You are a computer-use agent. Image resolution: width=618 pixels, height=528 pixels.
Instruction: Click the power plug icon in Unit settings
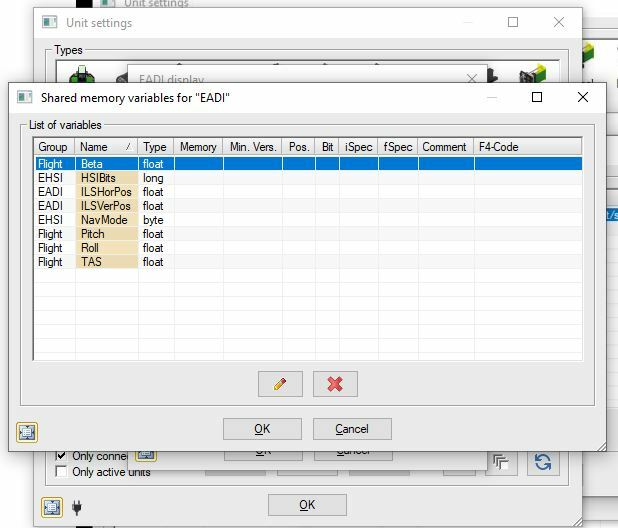pyautogui.click(x=77, y=507)
